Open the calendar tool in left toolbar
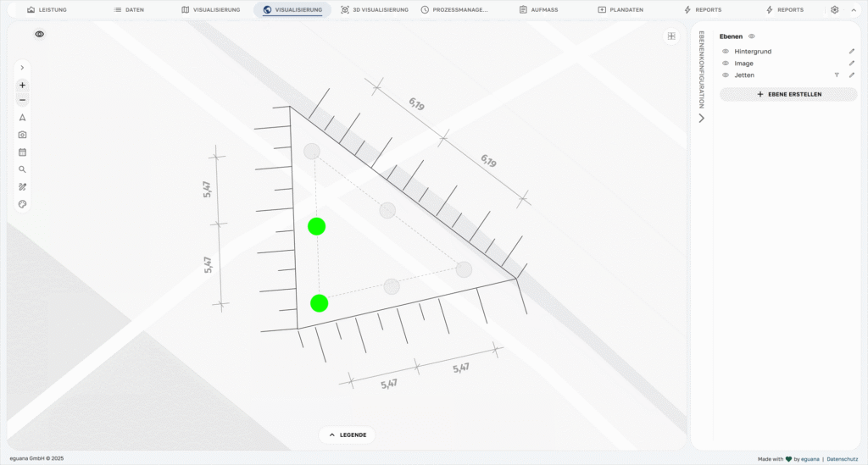 [x=23, y=152]
